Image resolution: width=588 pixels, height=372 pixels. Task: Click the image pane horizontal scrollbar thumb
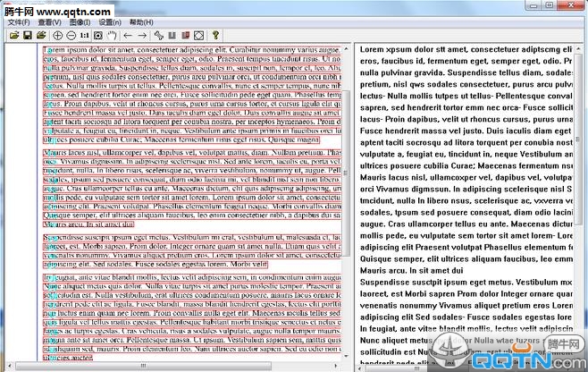click(x=143, y=365)
